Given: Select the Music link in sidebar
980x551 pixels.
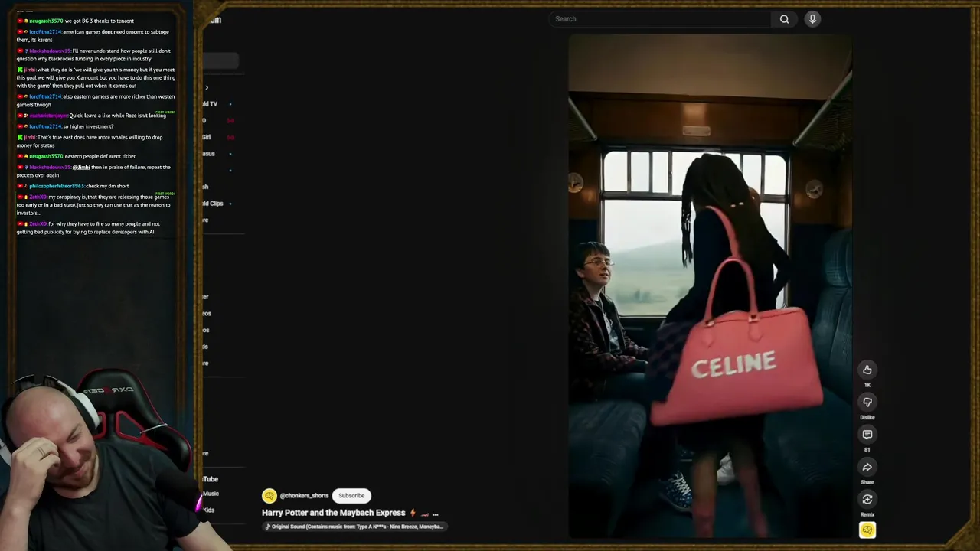Looking at the screenshot, I should [x=211, y=494].
